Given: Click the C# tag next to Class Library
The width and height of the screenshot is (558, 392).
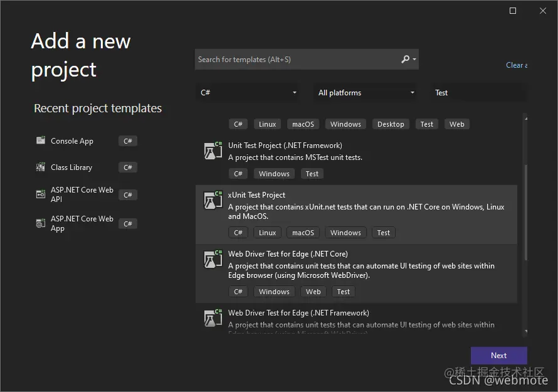Looking at the screenshot, I should [128, 167].
